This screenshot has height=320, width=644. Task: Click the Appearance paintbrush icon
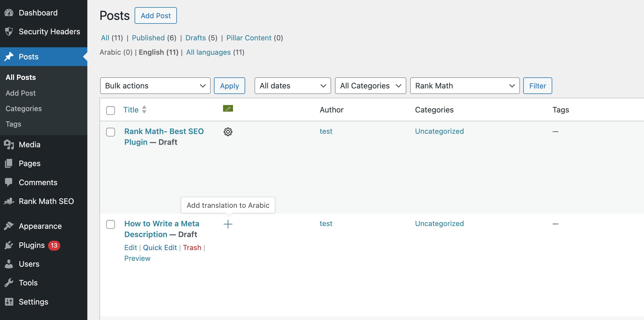tap(9, 226)
